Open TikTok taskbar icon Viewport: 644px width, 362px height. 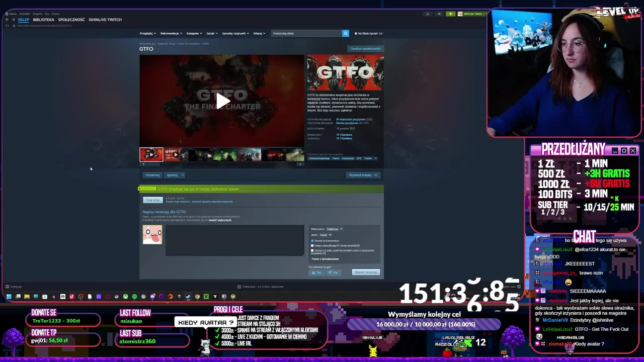[x=71, y=297]
